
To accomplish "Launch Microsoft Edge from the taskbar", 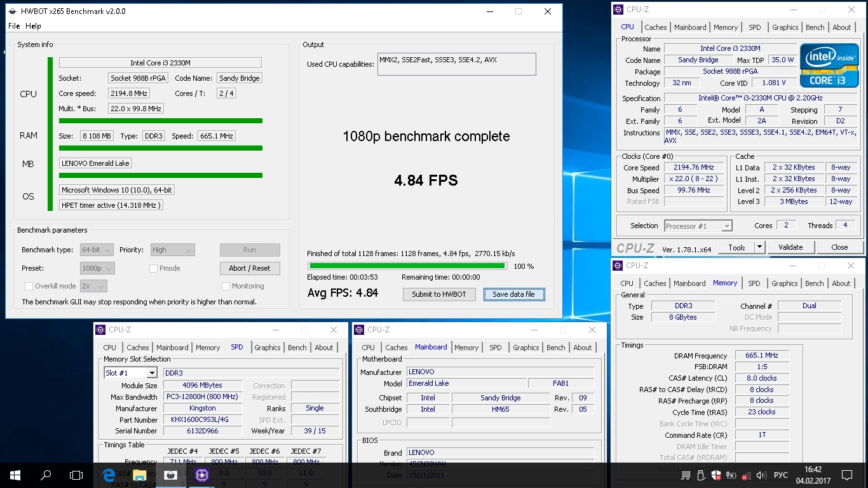I will (109, 475).
